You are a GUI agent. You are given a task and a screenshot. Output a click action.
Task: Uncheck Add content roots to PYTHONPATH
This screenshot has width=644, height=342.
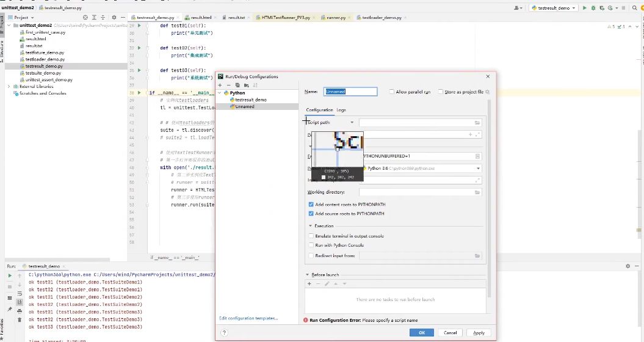coord(311,205)
